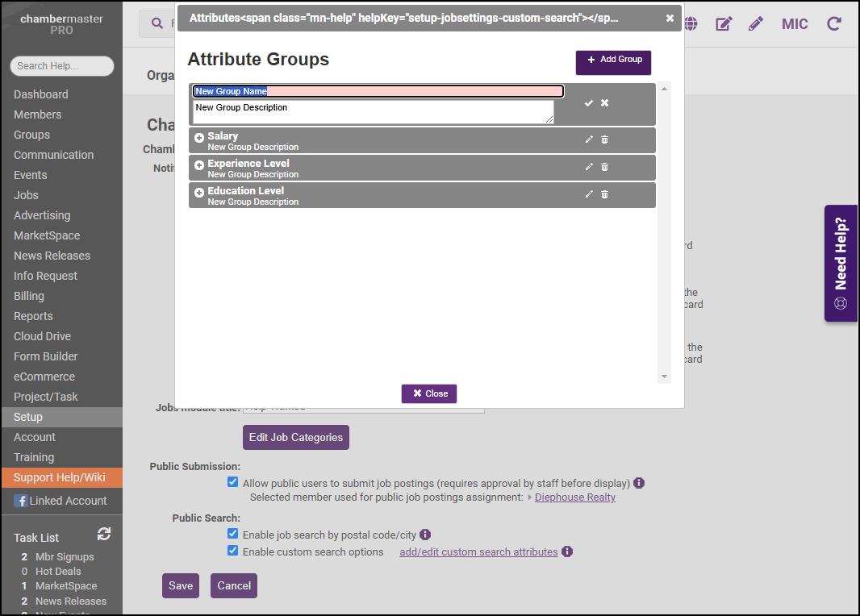Image resolution: width=860 pixels, height=616 pixels.
Task: Click the Add Group button
Action: coord(613,60)
